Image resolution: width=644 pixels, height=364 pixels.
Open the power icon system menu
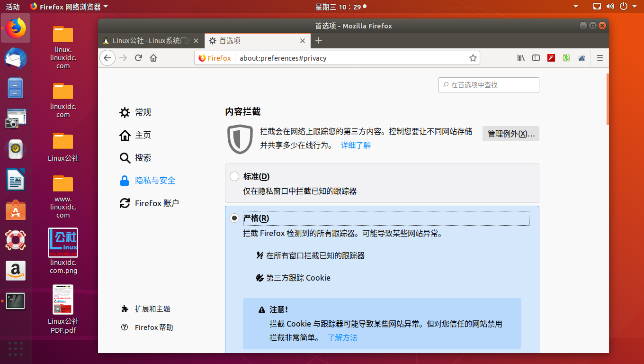[x=624, y=7]
